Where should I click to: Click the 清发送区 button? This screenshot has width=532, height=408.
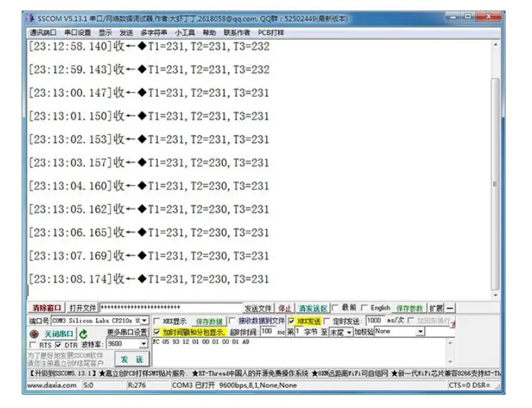(x=312, y=308)
